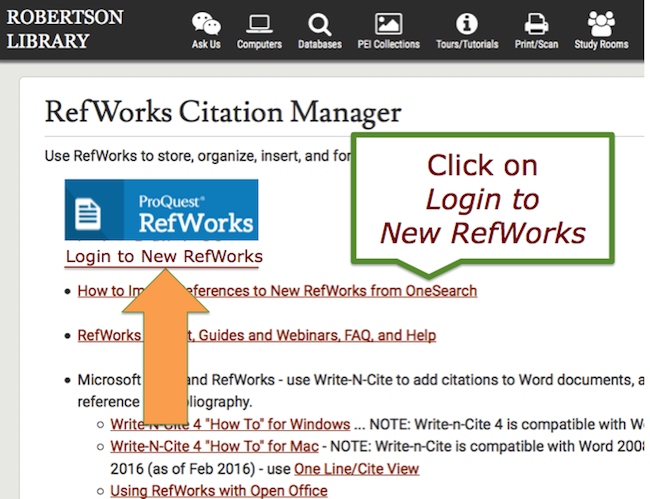650x499 pixels.
Task: Click the One Line/Cite View link
Action: pos(356,469)
